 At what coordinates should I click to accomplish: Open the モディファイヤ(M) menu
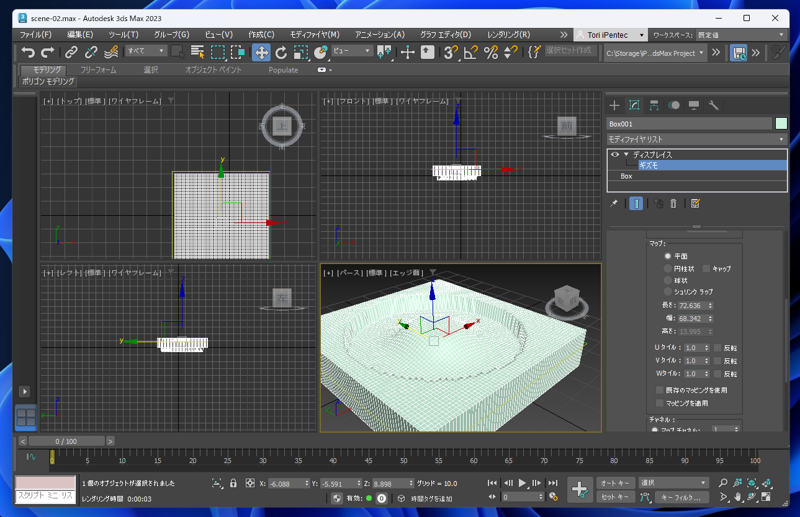point(314,35)
